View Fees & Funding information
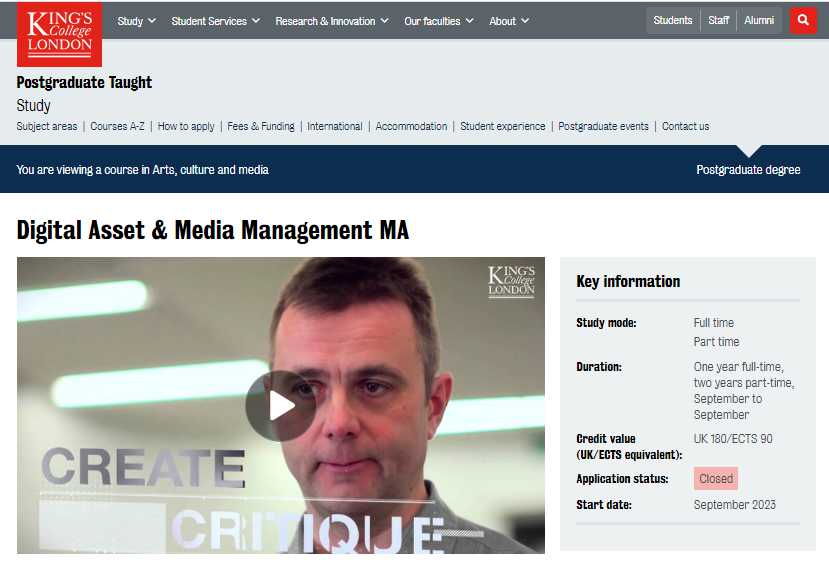 [x=261, y=127]
